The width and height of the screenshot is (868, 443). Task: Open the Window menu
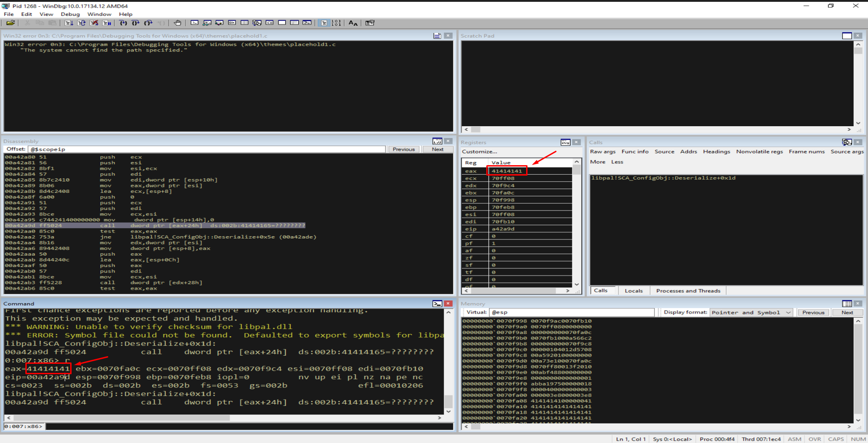pos(99,14)
